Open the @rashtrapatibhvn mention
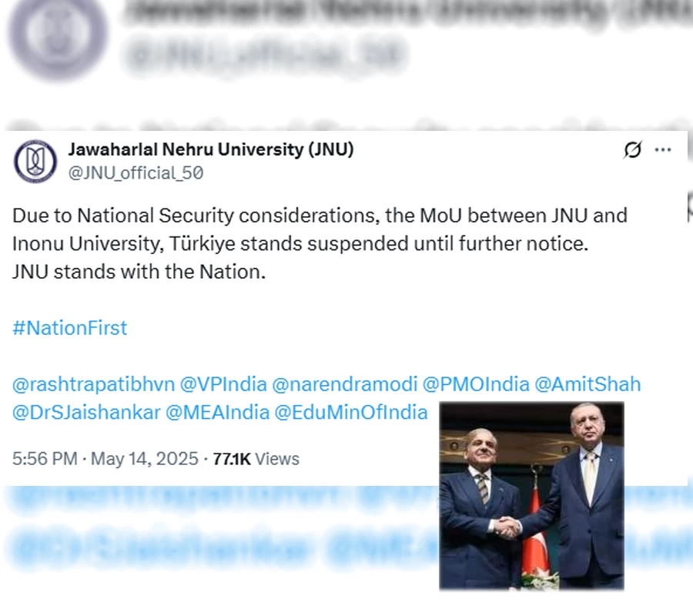 (94, 384)
